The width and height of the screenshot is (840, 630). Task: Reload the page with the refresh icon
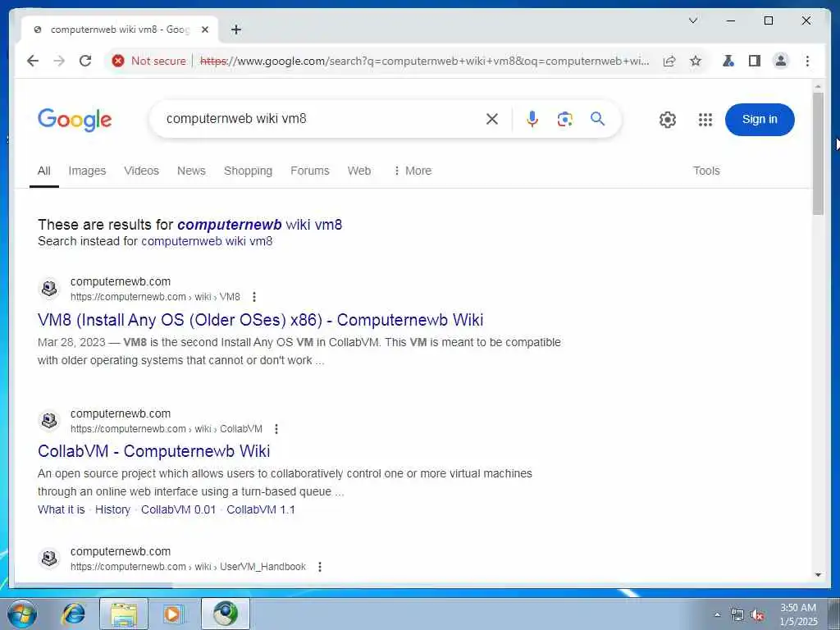click(x=85, y=61)
